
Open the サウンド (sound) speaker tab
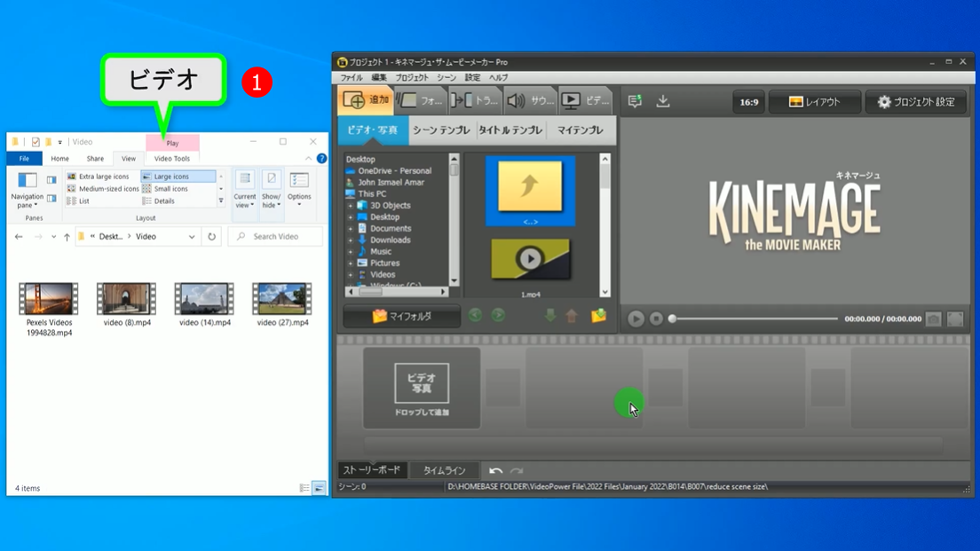tap(530, 101)
